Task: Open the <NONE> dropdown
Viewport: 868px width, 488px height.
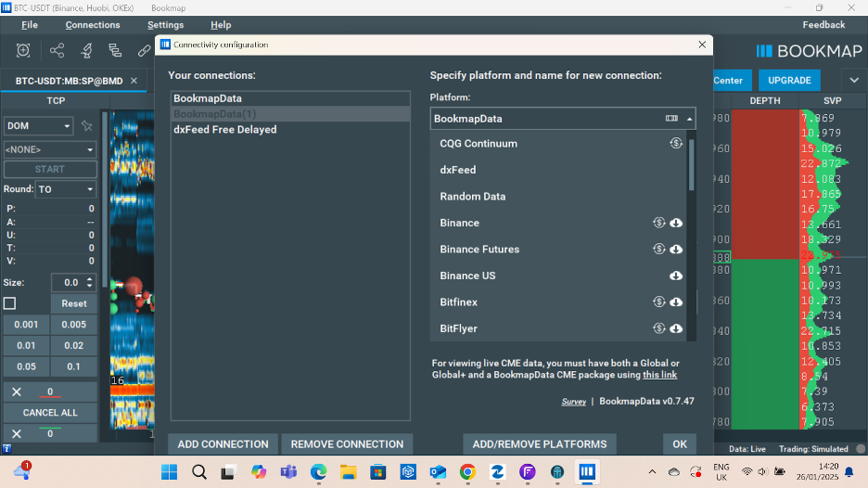Action: pos(50,149)
